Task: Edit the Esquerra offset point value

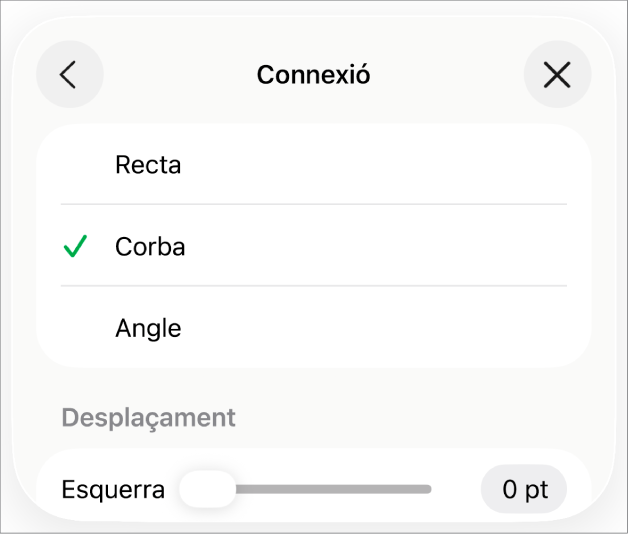Action: click(x=523, y=489)
